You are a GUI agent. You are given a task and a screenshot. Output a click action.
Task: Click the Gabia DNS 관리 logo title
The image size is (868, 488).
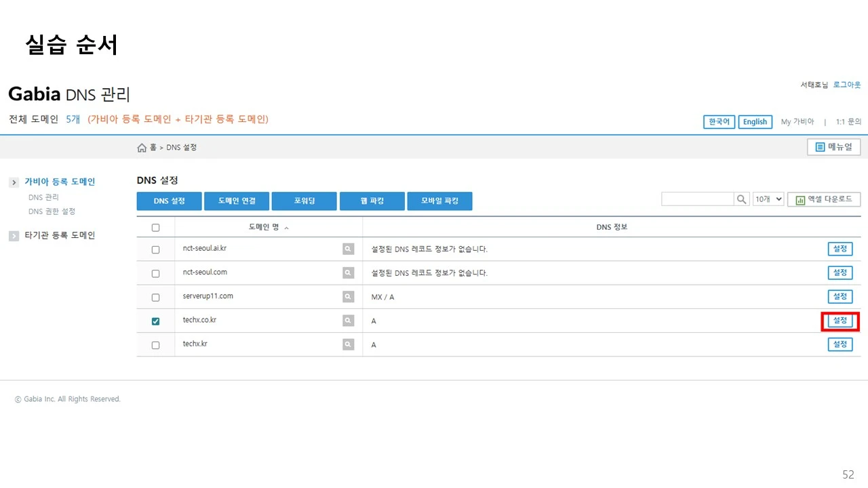68,94
